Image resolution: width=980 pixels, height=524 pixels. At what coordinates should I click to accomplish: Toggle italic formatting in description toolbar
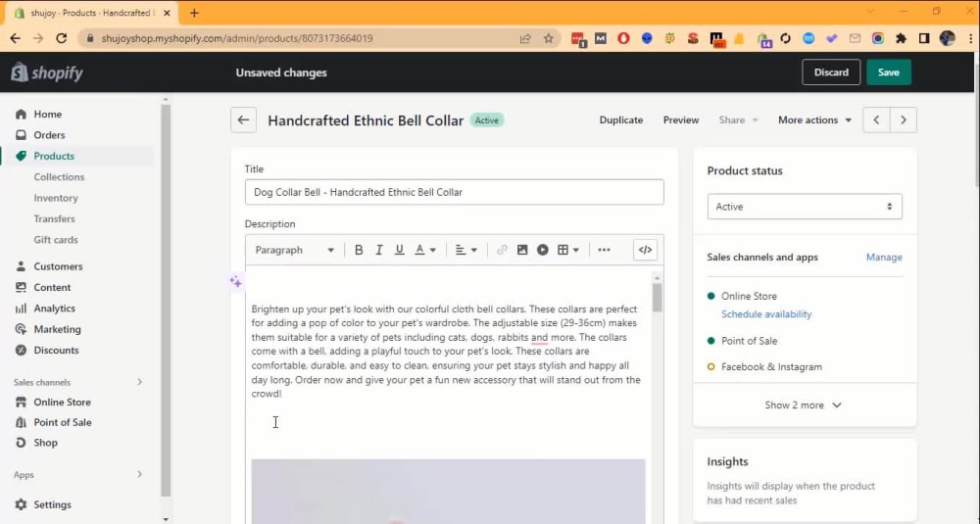[x=378, y=250]
